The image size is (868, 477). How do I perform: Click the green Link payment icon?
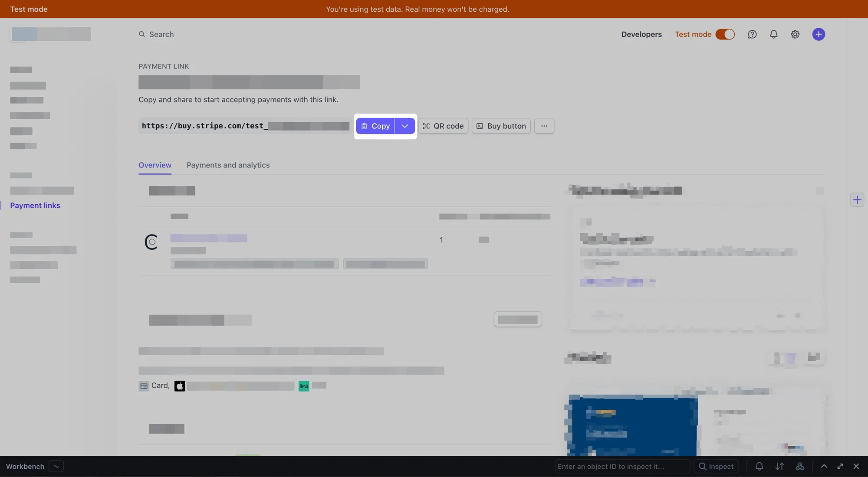pos(304,386)
